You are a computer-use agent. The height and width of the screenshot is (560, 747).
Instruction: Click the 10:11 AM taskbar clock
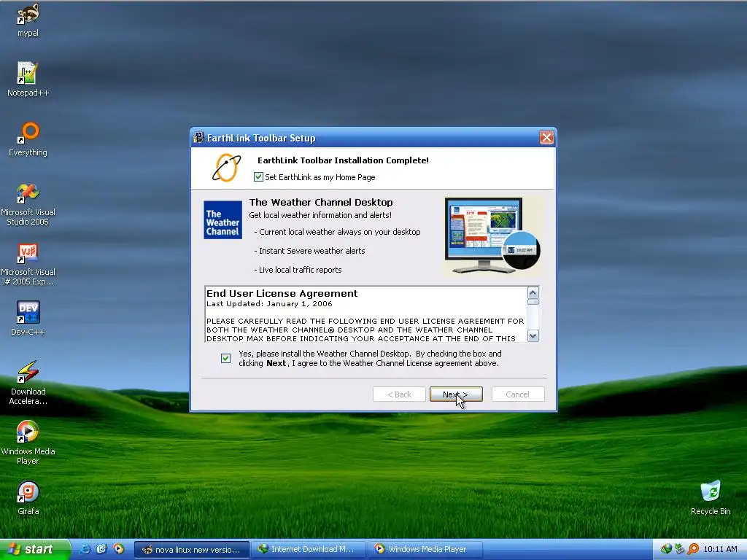pos(720,549)
